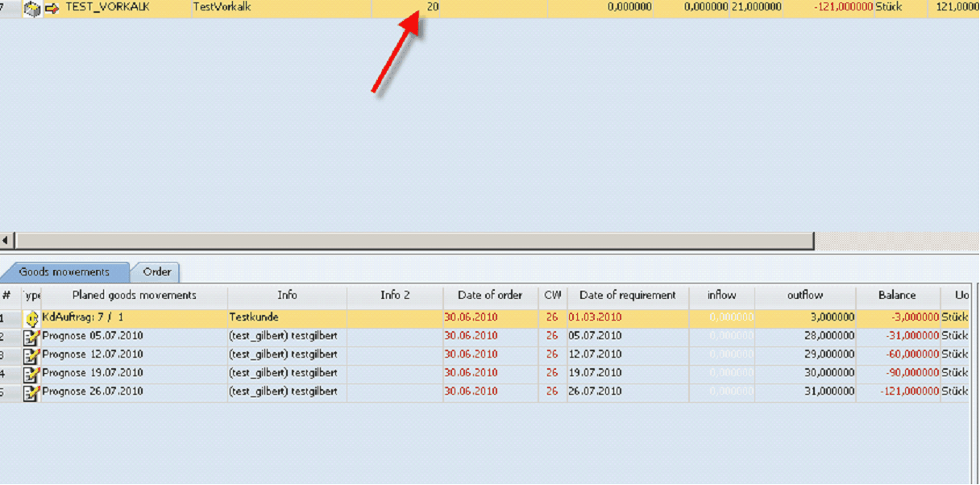Switch to the Goods movements tab

click(x=66, y=272)
